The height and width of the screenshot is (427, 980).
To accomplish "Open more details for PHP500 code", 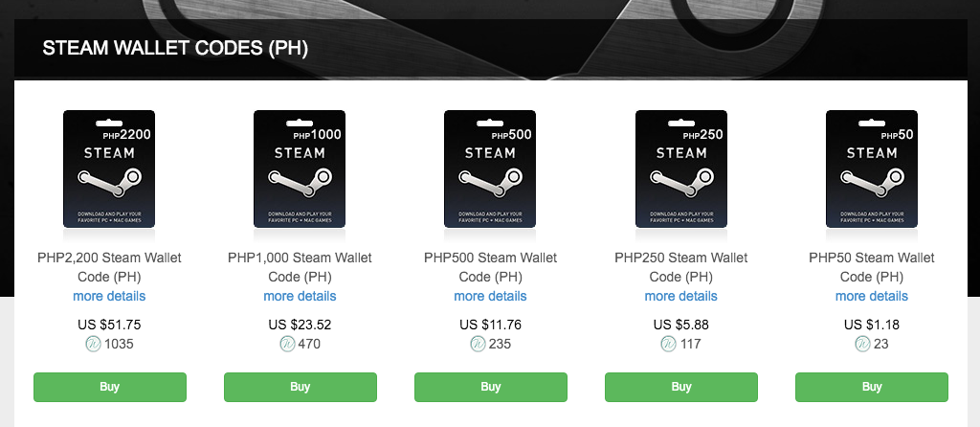I will pos(491,296).
